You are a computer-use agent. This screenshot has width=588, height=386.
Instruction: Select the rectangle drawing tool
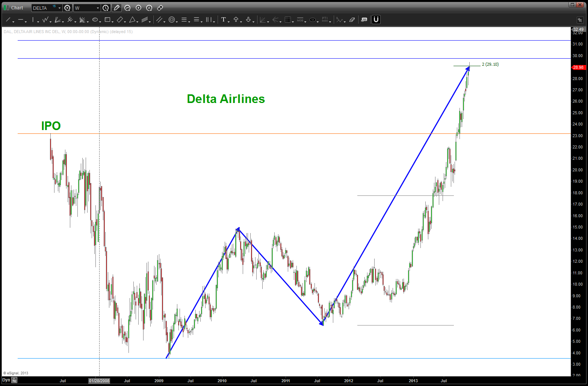107,20
